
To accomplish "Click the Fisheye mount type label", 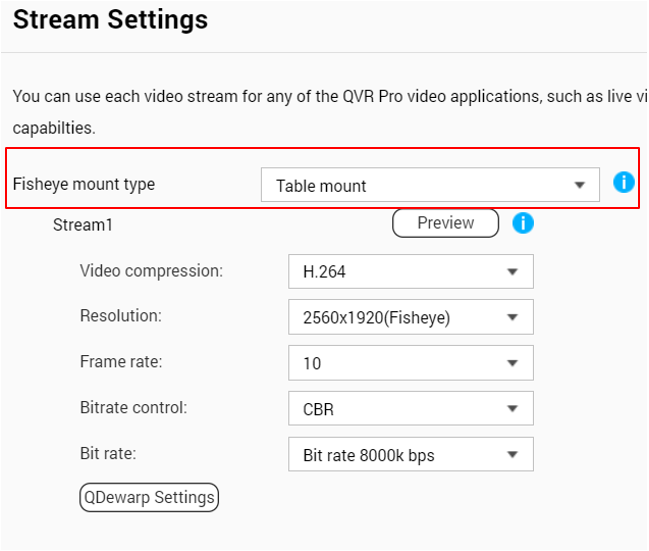I will pos(84,184).
